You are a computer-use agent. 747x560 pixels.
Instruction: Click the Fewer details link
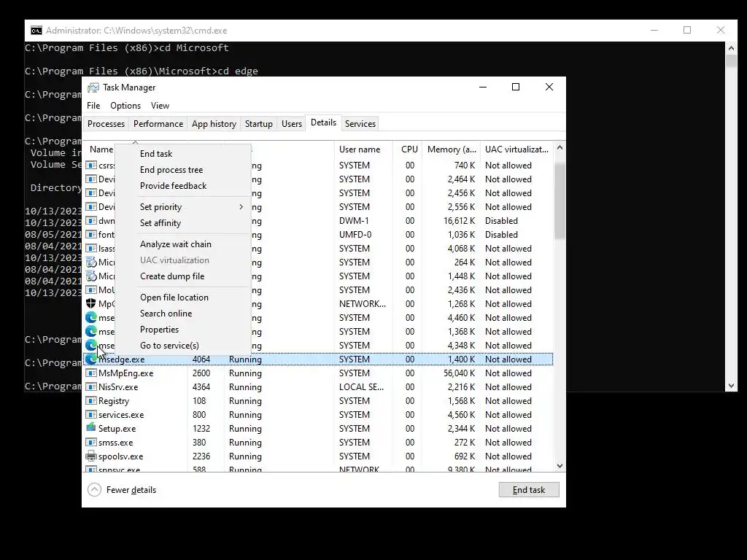(131, 490)
